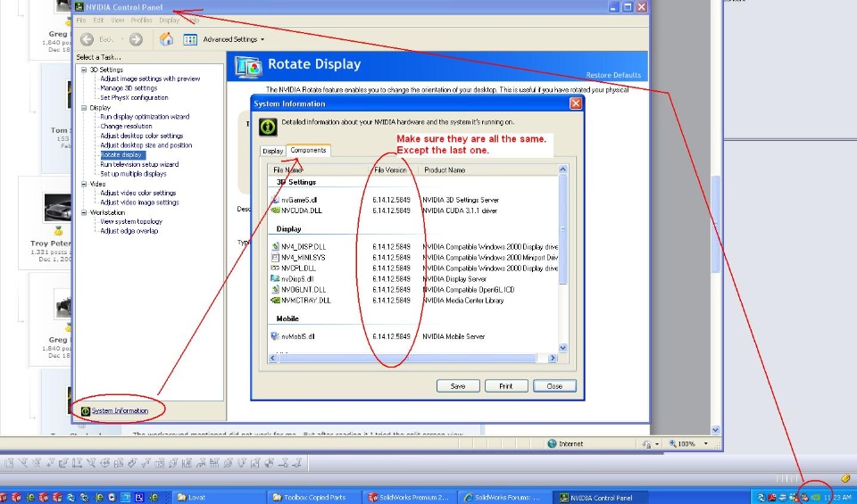Screen dimensions: 857x504
Task: Switch to 'SolidWorks Forums' taskbar window
Action: tap(503, 498)
